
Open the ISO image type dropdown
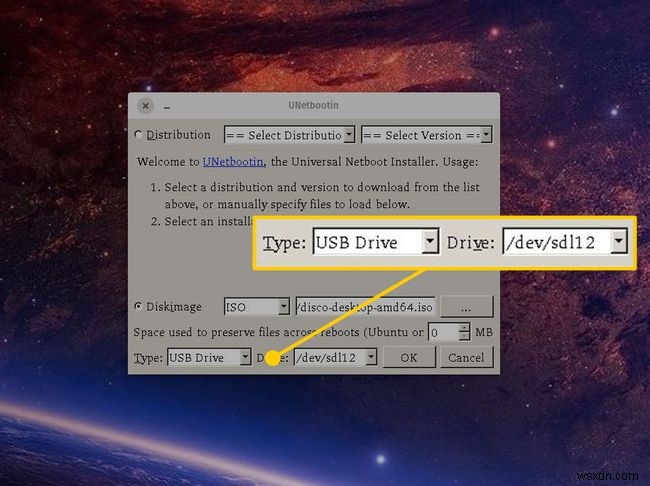tap(257, 307)
